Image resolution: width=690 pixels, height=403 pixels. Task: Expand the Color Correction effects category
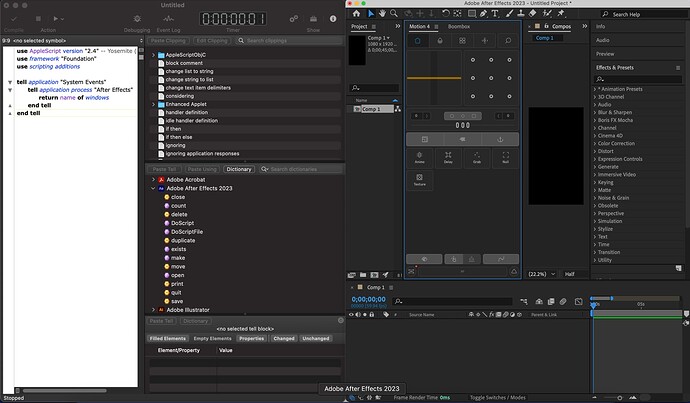click(x=595, y=143)
